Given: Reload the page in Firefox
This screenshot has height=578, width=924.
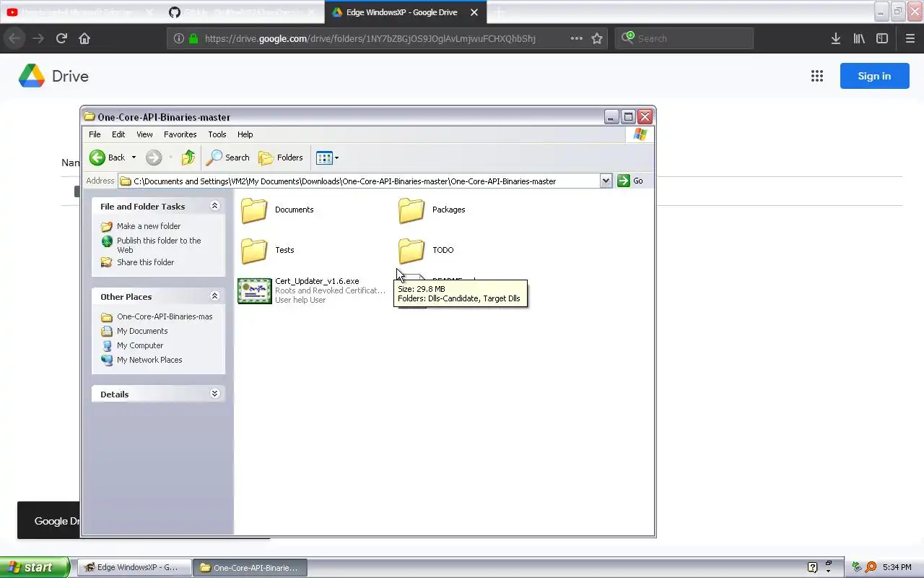Looking at the screenshot, I should (61, 38).
